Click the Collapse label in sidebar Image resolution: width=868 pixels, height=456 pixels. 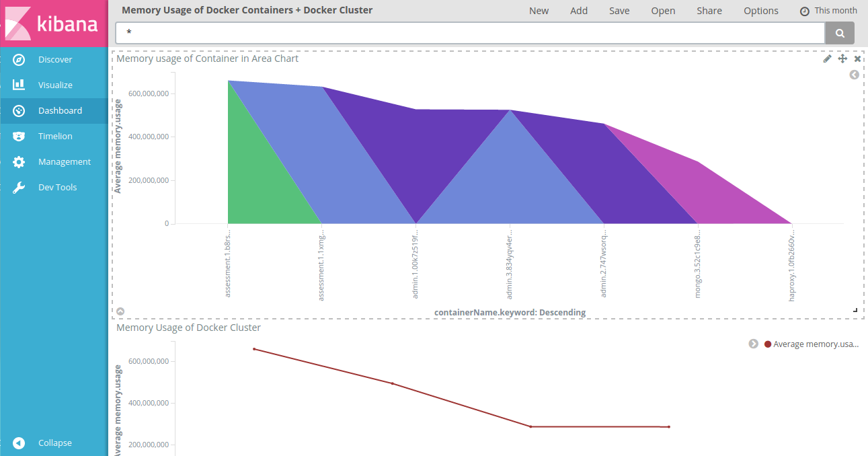click(55, 443)
